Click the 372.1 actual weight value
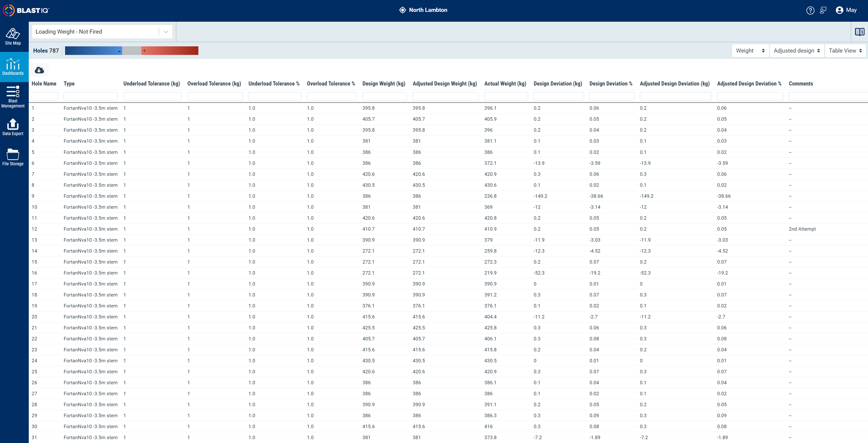 pos(490,163)
